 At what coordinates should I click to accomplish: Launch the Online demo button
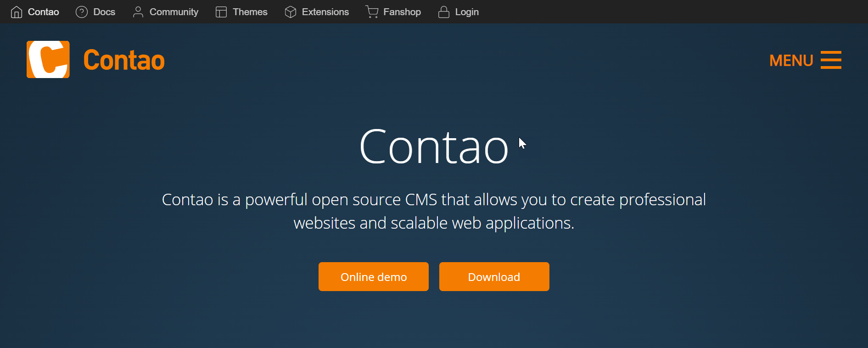[x=374, y=276]
